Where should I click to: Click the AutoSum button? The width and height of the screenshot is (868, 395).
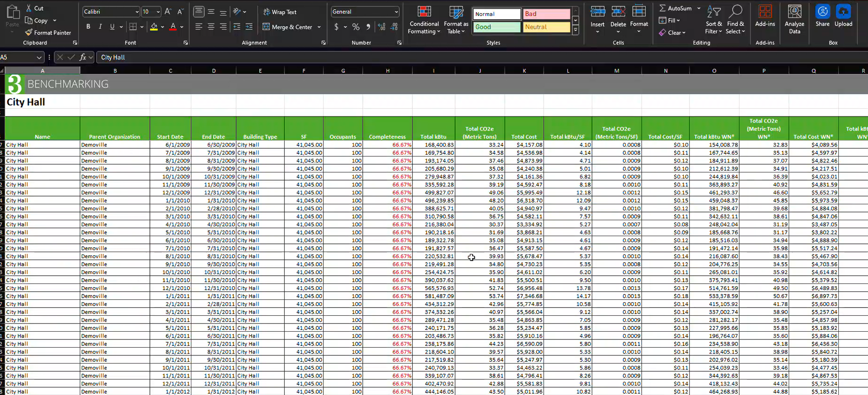(x=675, y=8)
